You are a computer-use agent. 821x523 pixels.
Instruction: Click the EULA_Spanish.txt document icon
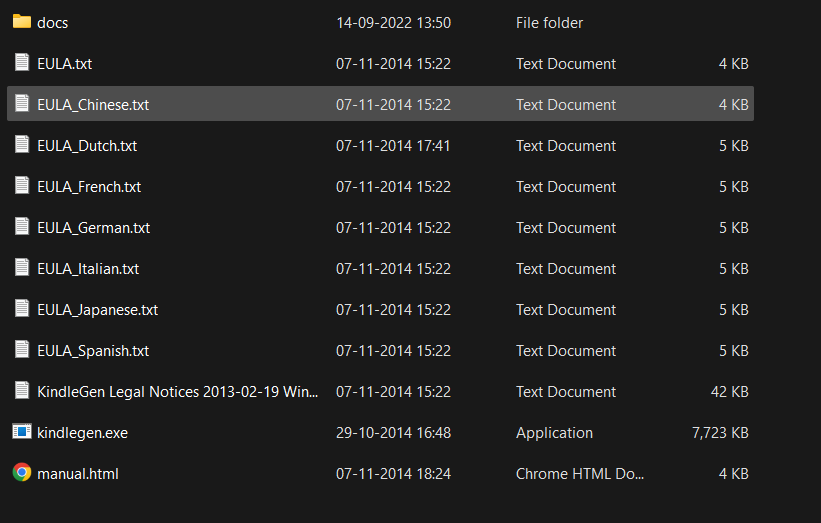(x=21, y=349)
